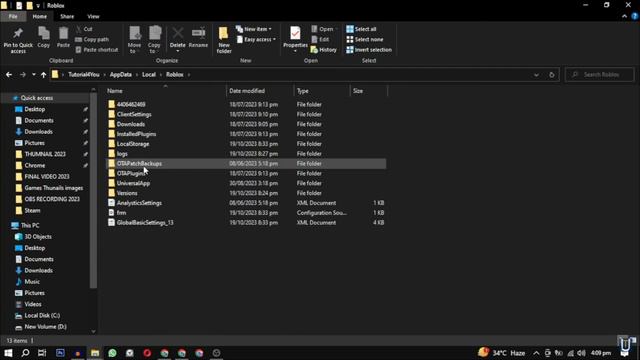Open THUMNAIL 2023 in sidebar

[x=45, y=154]
